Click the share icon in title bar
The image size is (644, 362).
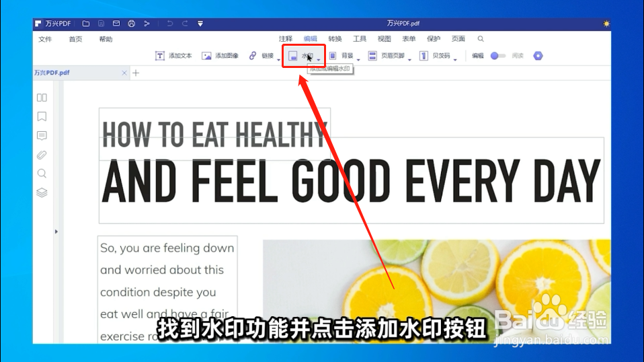pyautogui.click(x=147, y=24)
